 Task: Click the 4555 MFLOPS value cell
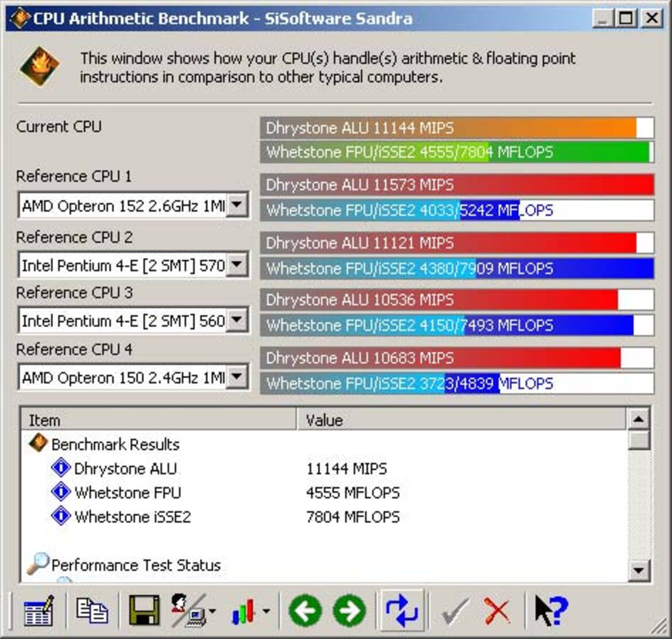click(353, 493)
